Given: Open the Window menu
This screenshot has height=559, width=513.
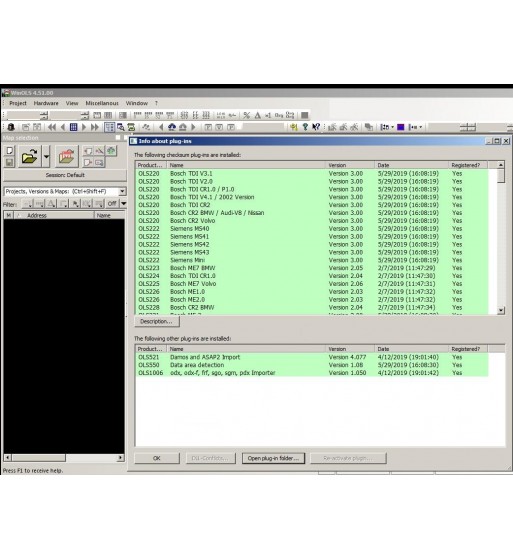Looking at the screenshot, I should [137, 103].
